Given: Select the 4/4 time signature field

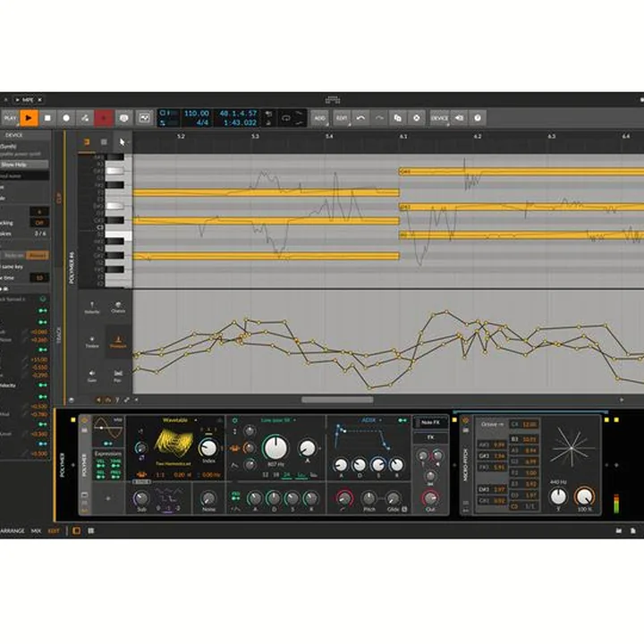Looking at the screenshot, I should [x=202, y=123].
